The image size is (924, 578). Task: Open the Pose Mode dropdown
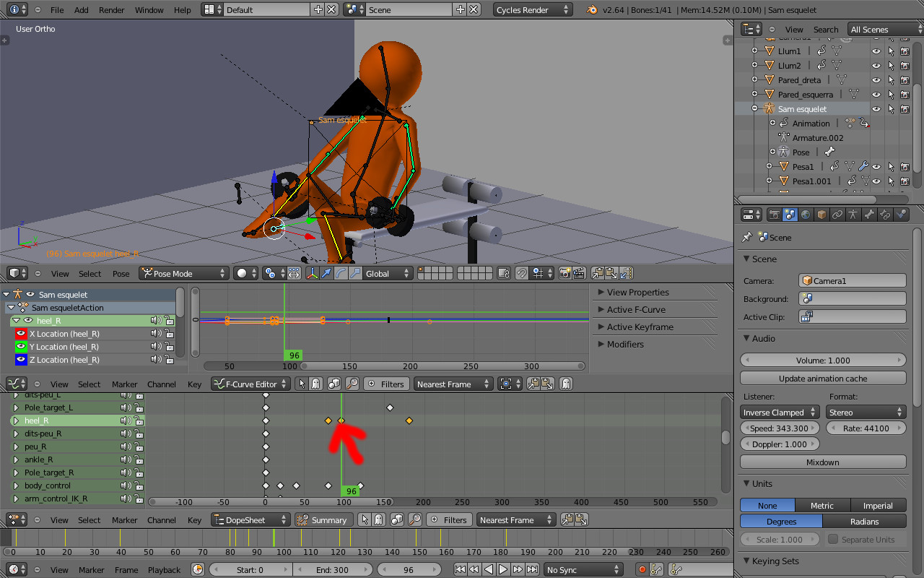(x=184, y=274)
